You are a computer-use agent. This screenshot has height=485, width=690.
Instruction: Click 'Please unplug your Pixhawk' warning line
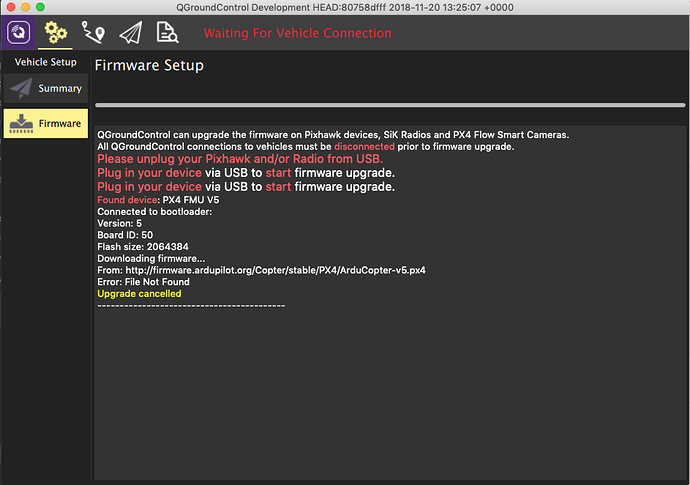click(240, 159)
